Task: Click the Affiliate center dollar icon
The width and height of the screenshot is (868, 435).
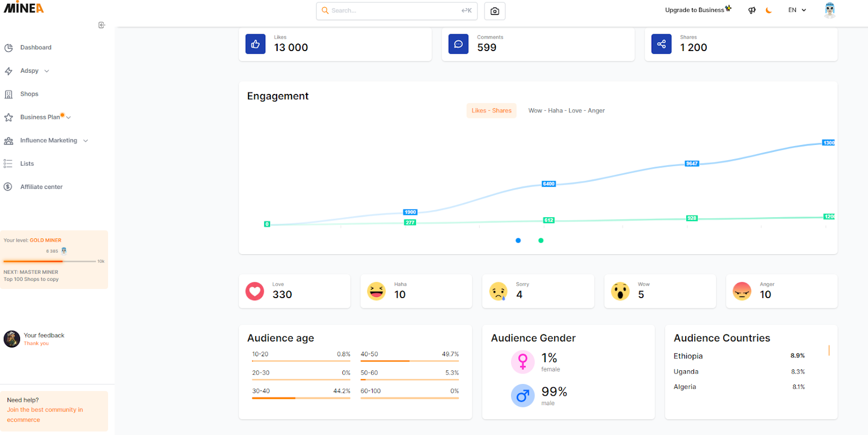Action: pos(8,187)
